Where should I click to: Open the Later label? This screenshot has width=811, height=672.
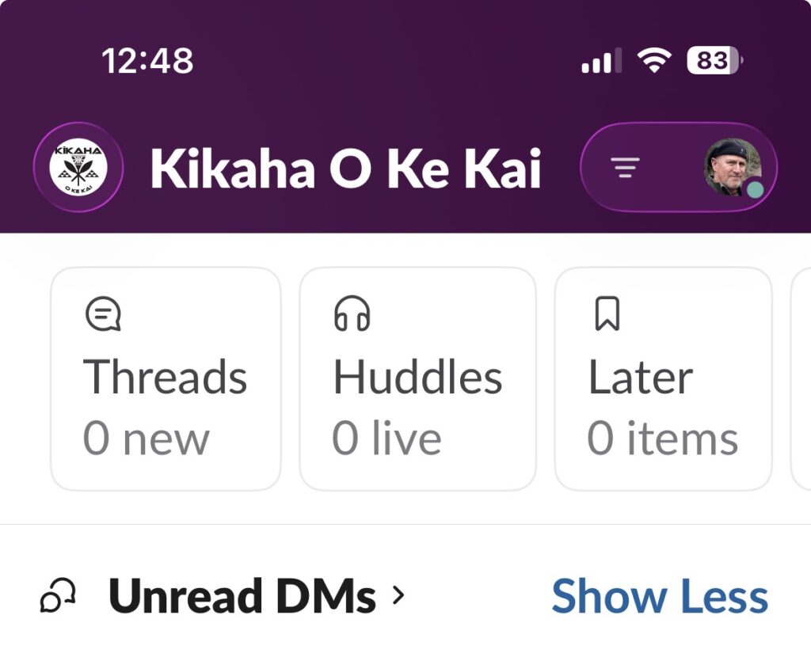coord(640,377)
